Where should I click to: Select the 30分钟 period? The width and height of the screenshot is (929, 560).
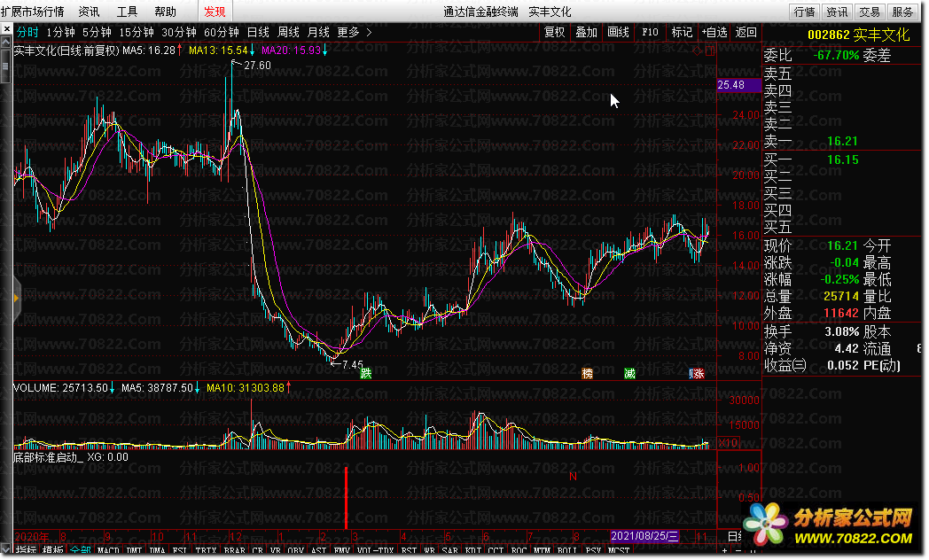coord(179,32)
